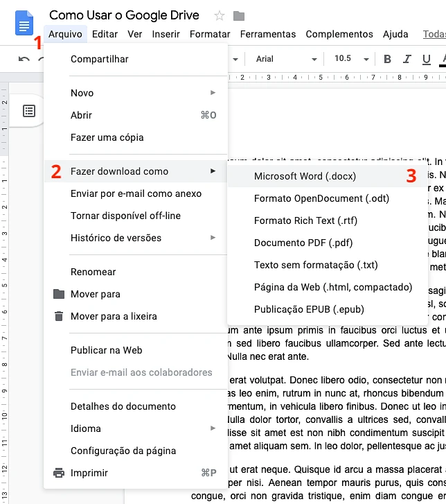Choose Abrir from the Arquivo menu
The height and width of the screenshot is (504, 446).
tap(136, 115)
